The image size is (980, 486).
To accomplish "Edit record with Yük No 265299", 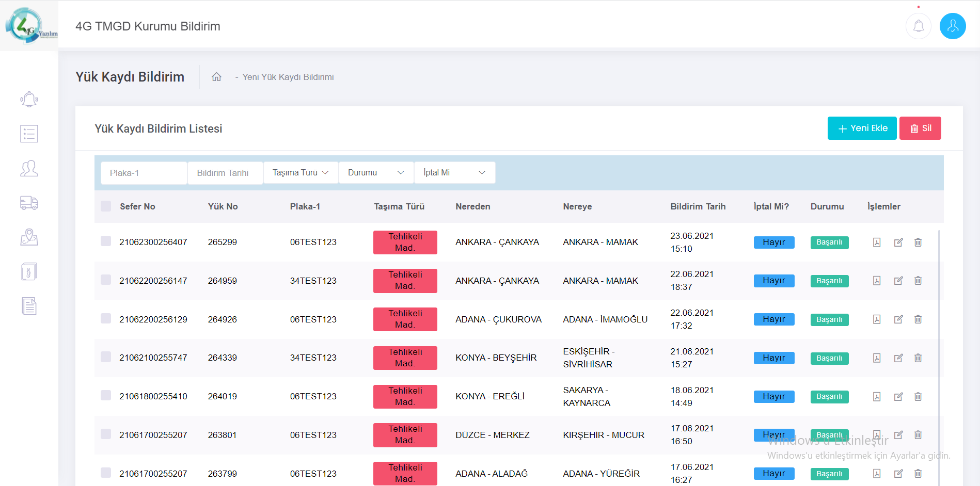I will (x=898, y=242).
